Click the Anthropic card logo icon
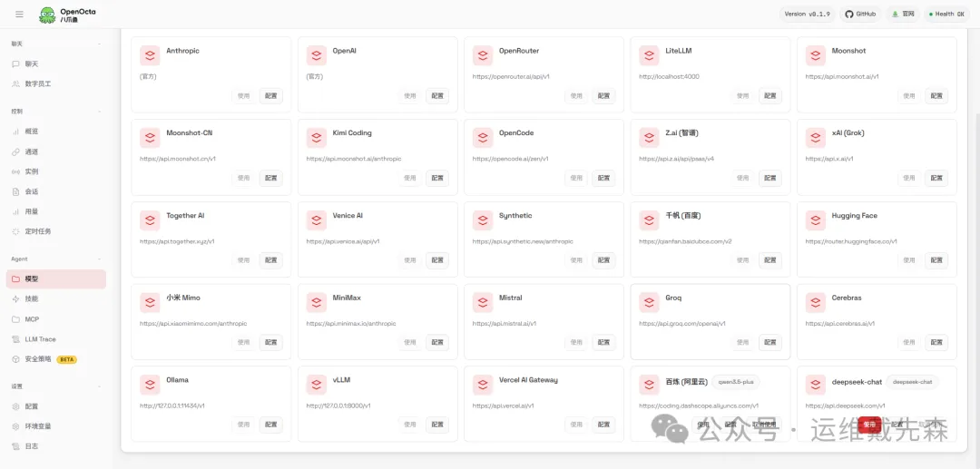 (150, 55)
